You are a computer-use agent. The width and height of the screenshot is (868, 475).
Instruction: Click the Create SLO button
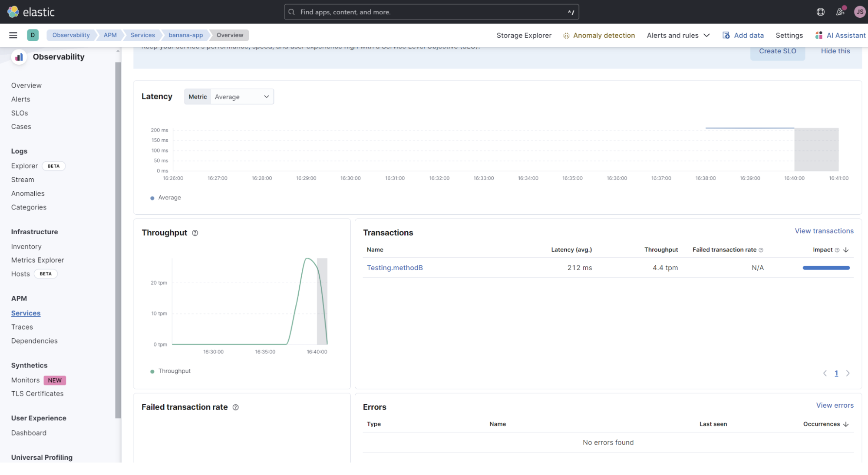click(x=777, y=51)
